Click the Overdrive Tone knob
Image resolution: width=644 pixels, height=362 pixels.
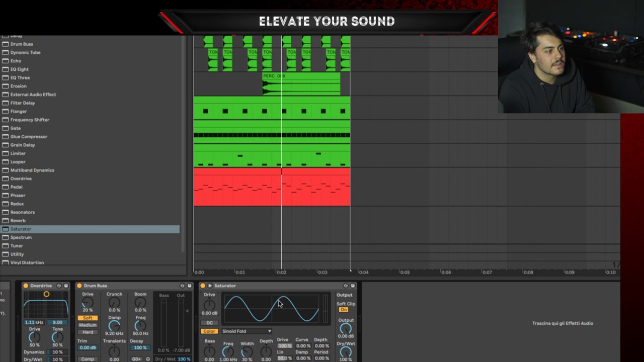(58, 337)
